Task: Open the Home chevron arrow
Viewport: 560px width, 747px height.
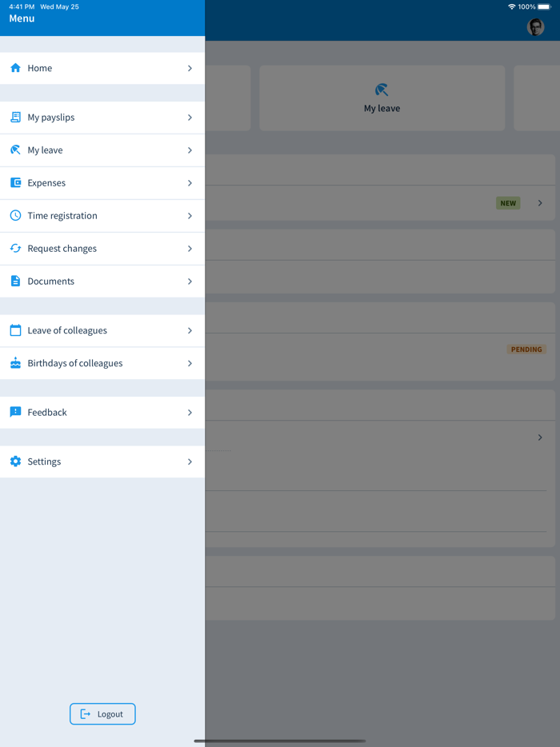Action: coord(190,68)
